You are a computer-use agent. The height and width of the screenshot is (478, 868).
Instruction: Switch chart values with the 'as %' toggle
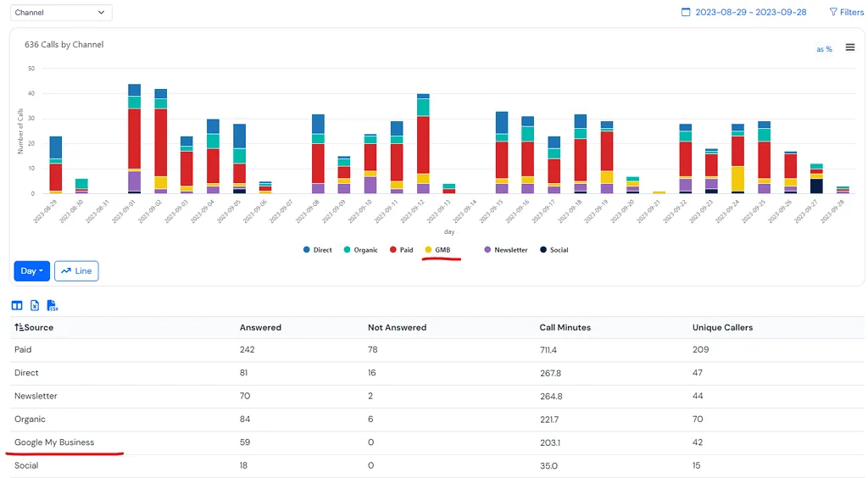(824, 49)
